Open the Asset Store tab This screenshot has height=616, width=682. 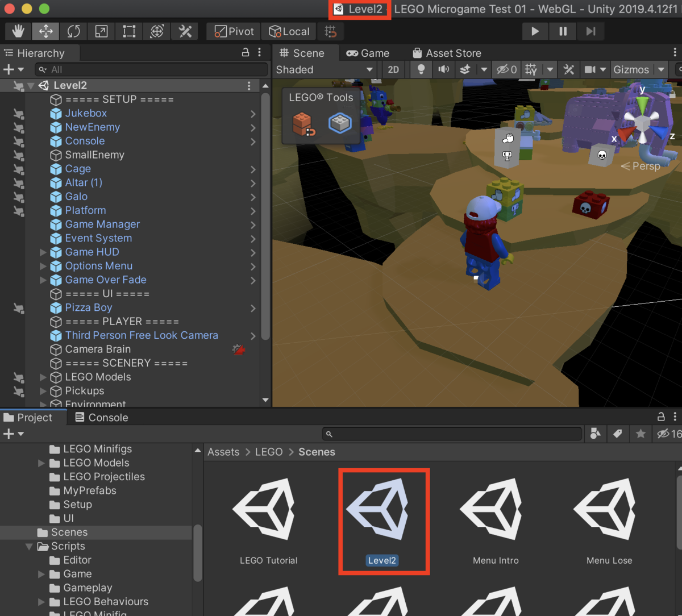tap(447, 53)
